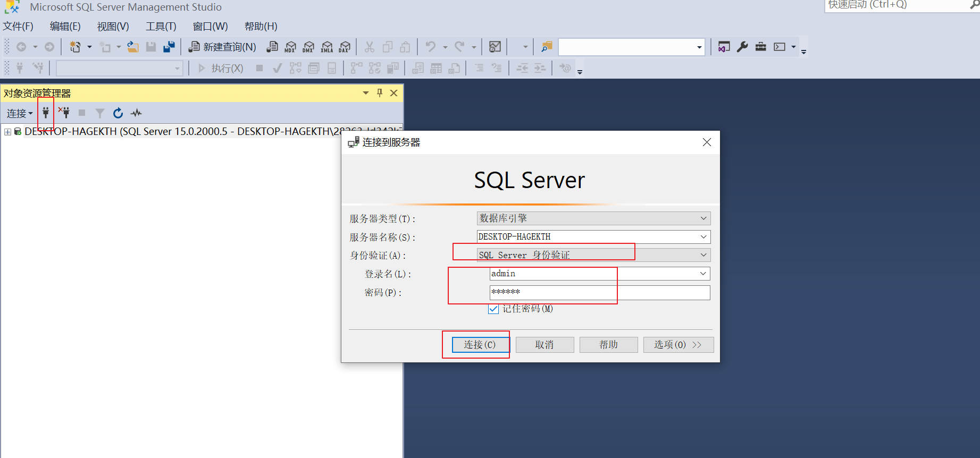
Task: Click the Find in Files icon
Action: (x=547, y=47)
